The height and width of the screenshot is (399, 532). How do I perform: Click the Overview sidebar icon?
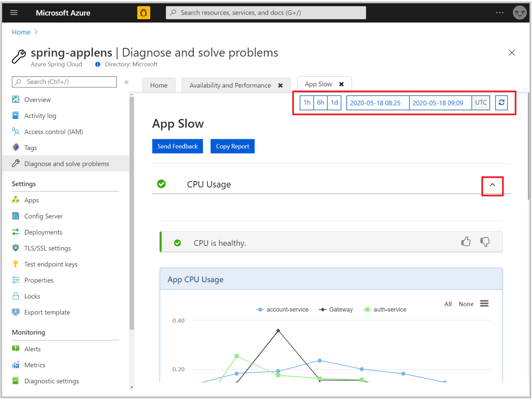(16, 99)
